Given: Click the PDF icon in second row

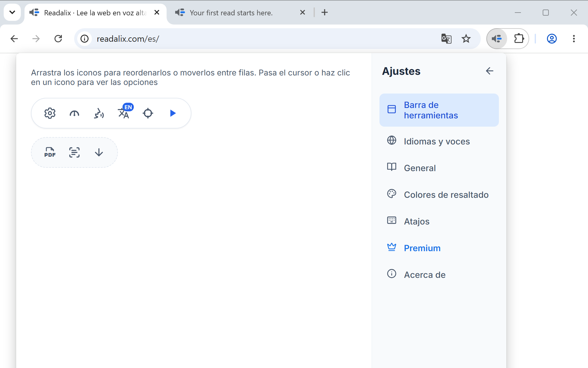Looking at the screenshot, I should click(50, 152).
